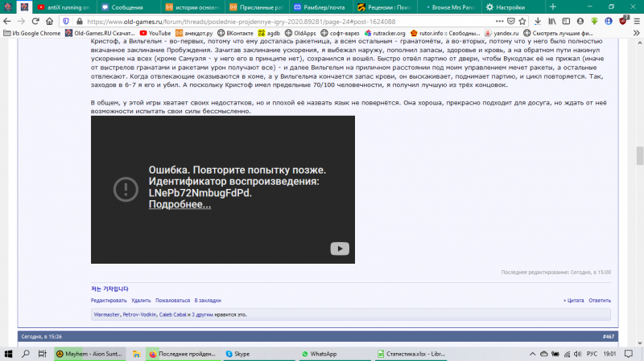Open the OldApps bookmark
This screenshot has width=644, height=361.
(x=300, y=33)
